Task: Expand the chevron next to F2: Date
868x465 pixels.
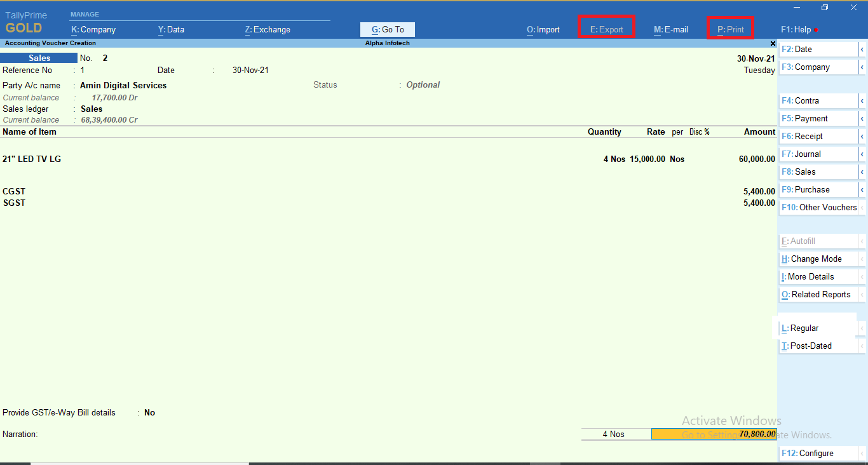Action: 863,49
